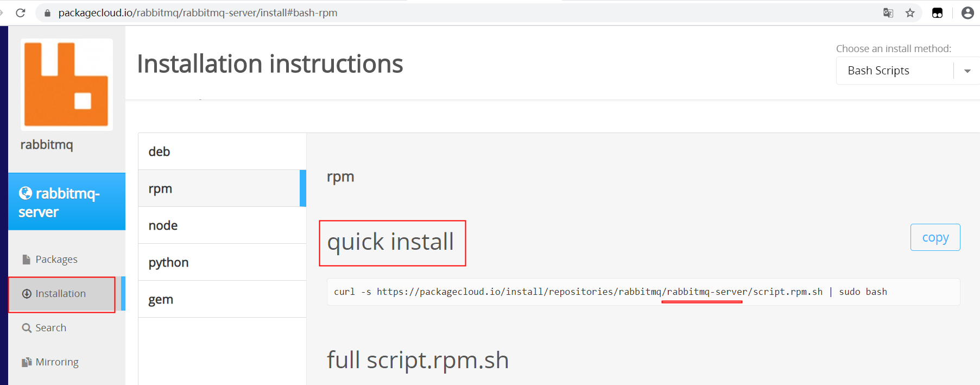Click the Installation download icon

click(x=27, y=294)
